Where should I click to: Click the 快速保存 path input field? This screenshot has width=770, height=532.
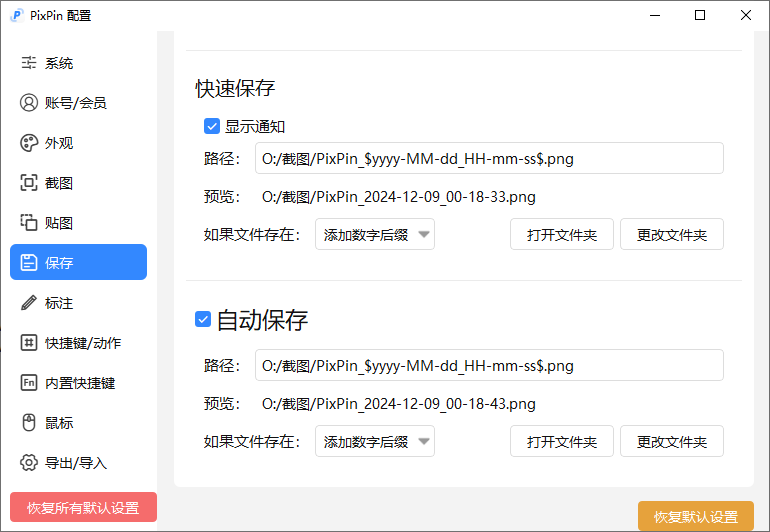(489, 158)
